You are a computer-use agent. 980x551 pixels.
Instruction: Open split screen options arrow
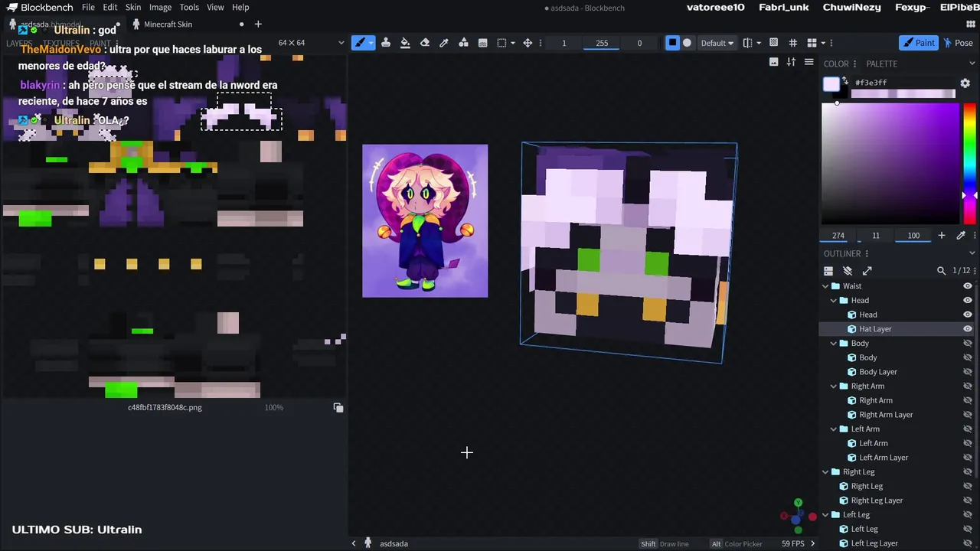[x=823, y=43]
